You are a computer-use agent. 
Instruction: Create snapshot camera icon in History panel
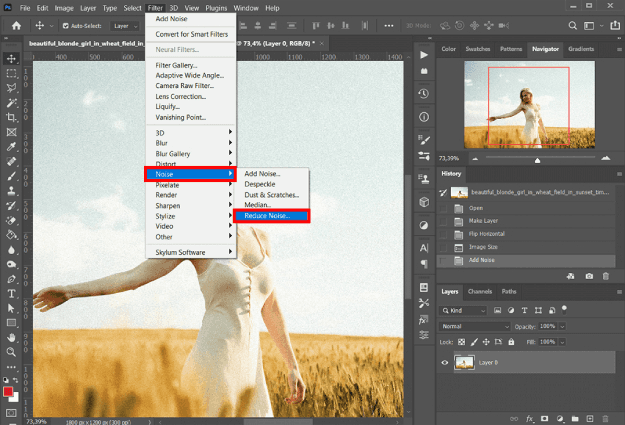coord(589,276)
